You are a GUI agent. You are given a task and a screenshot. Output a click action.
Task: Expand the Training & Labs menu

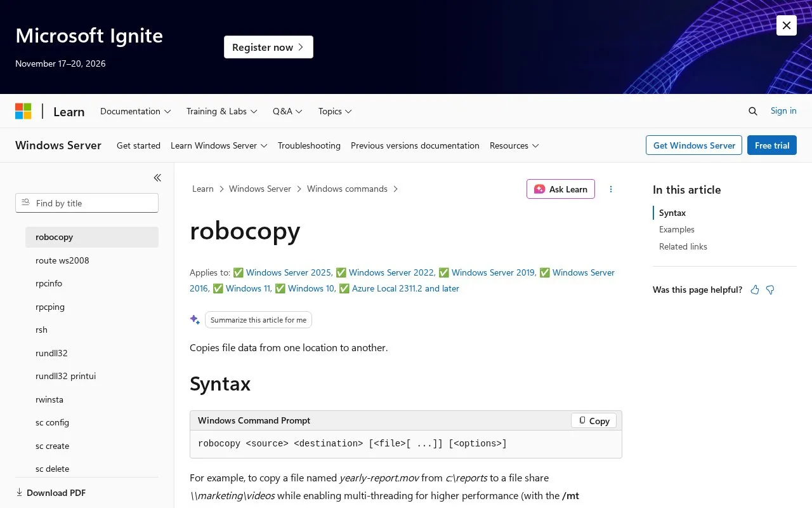pos(222,111)
